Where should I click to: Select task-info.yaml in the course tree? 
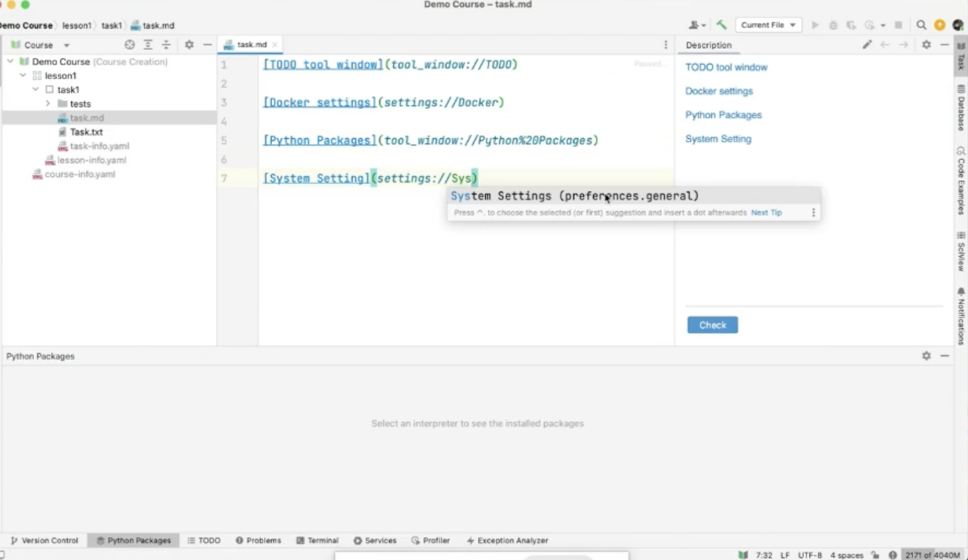(99, 145)
